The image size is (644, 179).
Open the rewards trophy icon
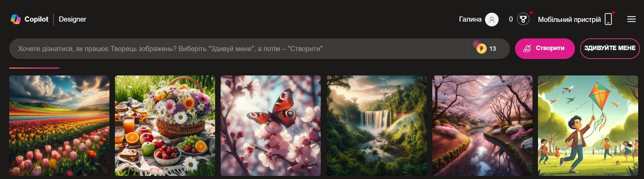[523, 19]
